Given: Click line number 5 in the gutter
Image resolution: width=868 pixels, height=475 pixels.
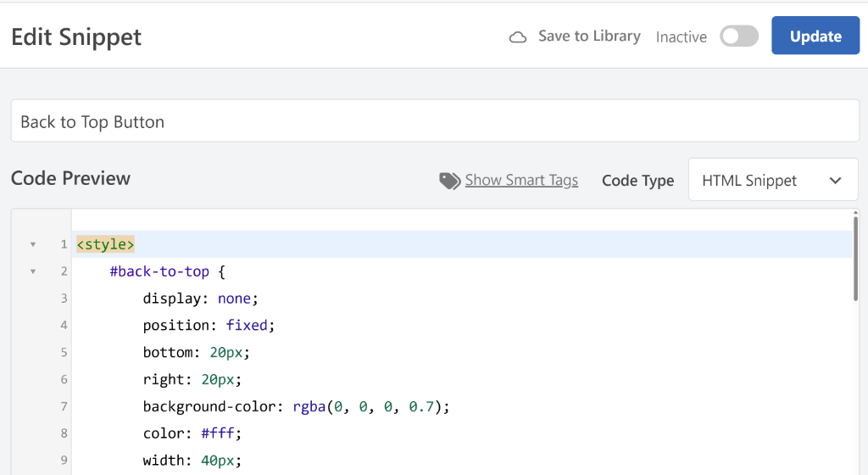Looking at the screenshot, I should click(64, 352).
